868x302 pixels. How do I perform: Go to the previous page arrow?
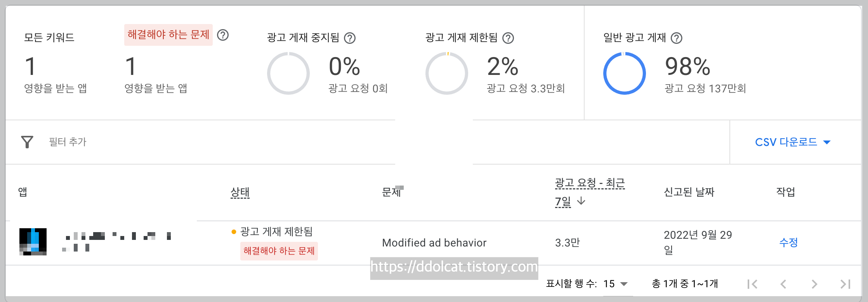pyautogui.click(x=783, y=284)
